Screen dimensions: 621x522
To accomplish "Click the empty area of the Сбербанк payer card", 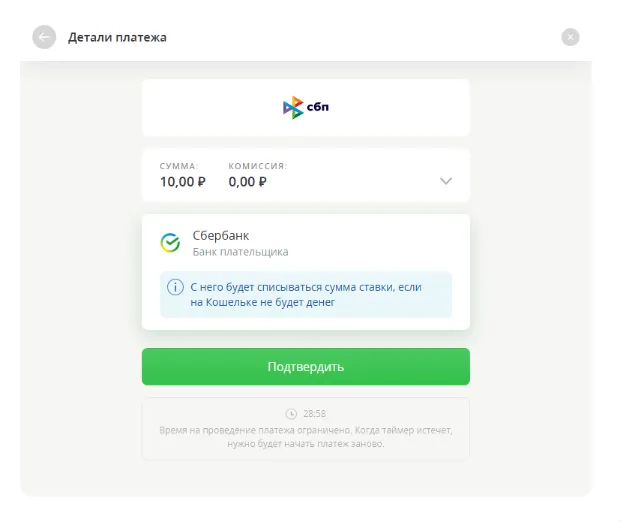I will (390, 243).
